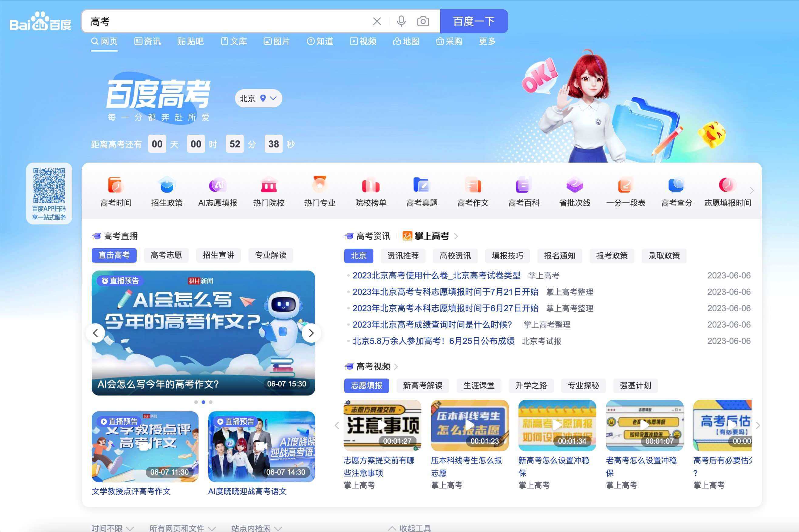Open 2023年北京高考成绩查询时间 article
The width and height of the screenshot is (799, 532).
click(x=432, y=325)
